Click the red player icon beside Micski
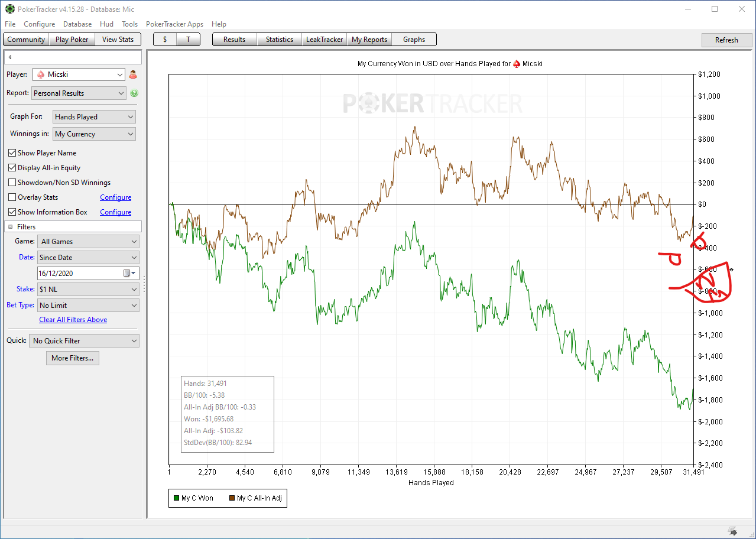 tap(133, 74)
